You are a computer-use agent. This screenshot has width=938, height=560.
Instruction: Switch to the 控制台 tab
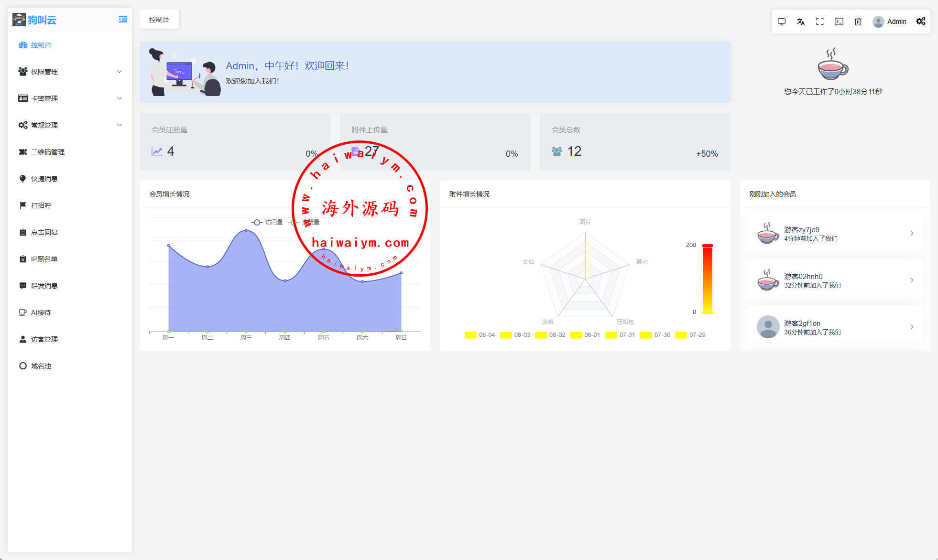tap(159, 20)
